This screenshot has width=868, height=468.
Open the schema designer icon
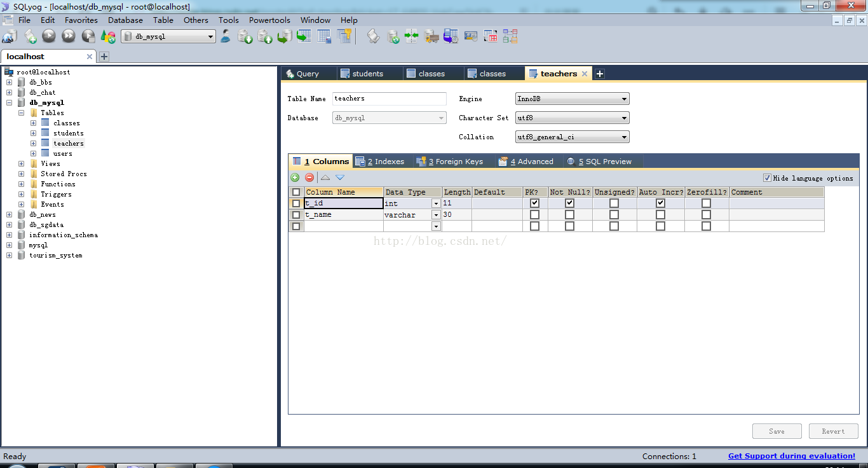[x=510, y=37]
